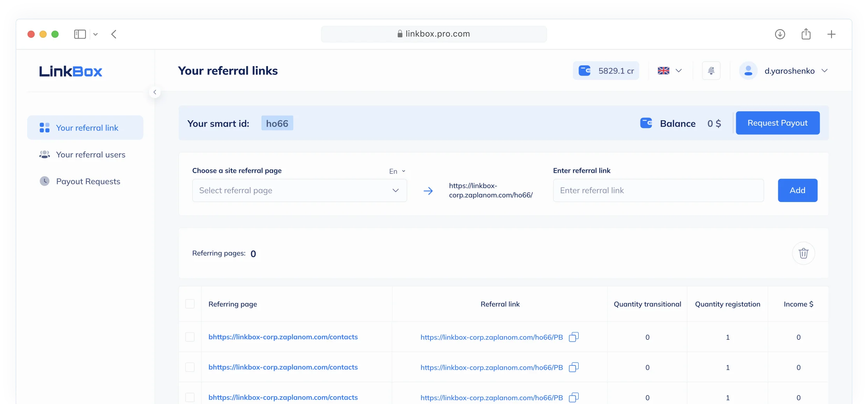Click the Referring pages count 0
Image resolution: width=868 pixels, height=404 pixels.
[x=253, y=254]
